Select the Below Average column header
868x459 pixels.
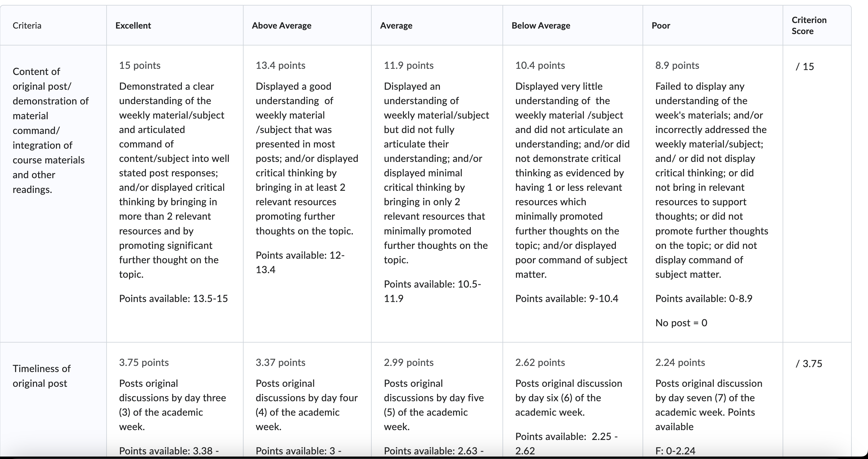[x=573, y=25]
